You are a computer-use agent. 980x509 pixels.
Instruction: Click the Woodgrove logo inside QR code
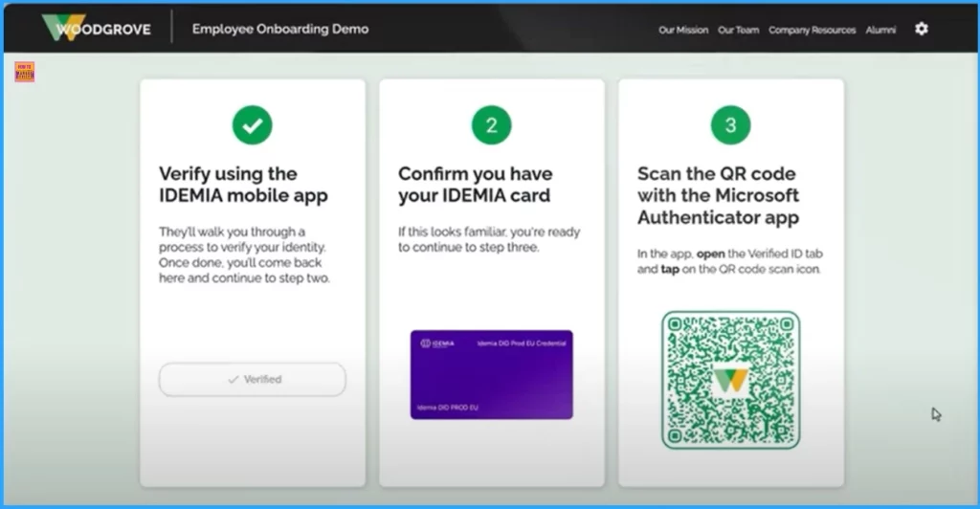pyautogui.click(x=730, y=380)
